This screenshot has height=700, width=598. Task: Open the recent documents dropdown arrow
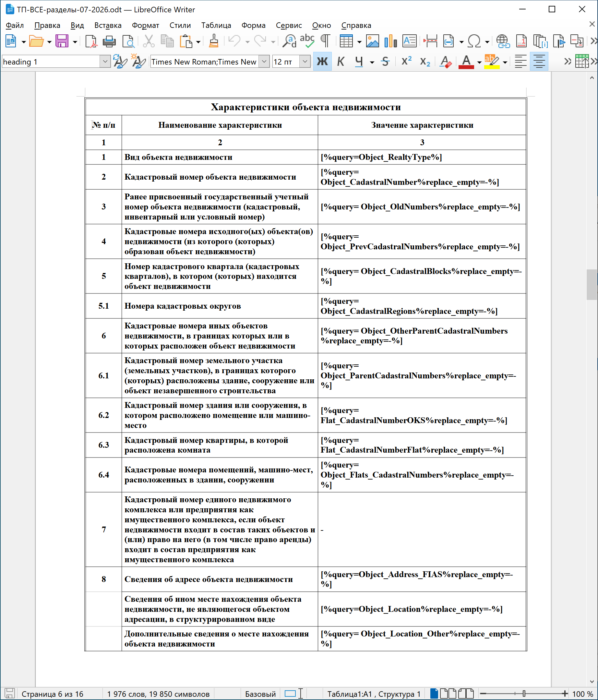[x=49, y=42]
